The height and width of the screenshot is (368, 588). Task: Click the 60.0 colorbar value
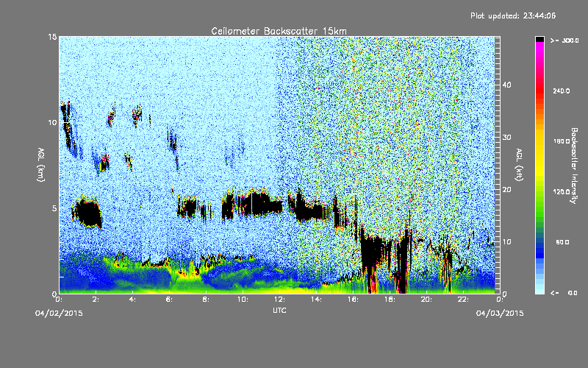(562, 242)
